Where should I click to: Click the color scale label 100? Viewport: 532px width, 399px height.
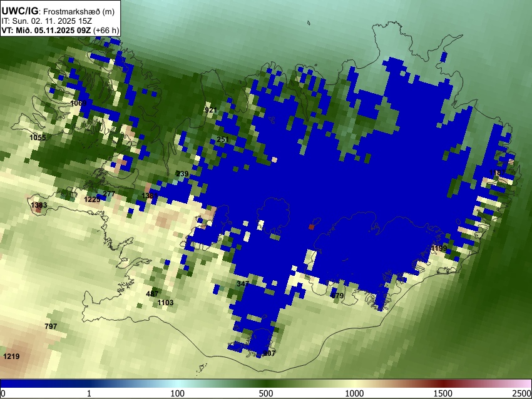pyautogui.click(x=178, y=393)
